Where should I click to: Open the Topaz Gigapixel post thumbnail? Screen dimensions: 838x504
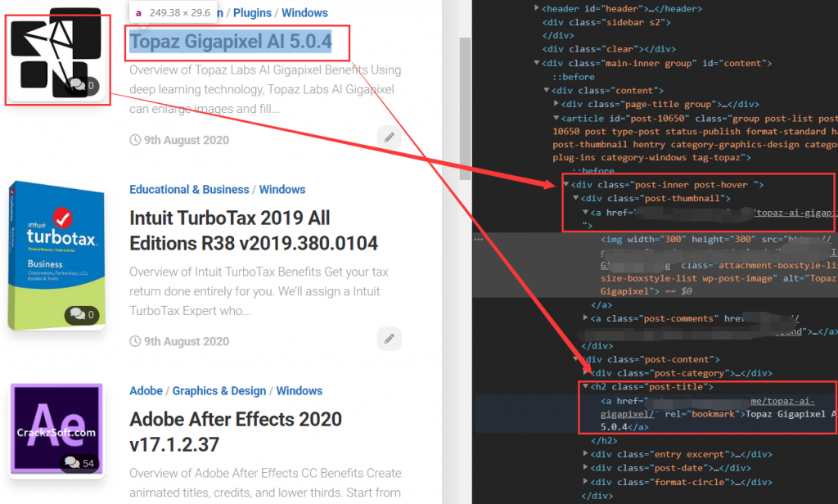point(56,53)
